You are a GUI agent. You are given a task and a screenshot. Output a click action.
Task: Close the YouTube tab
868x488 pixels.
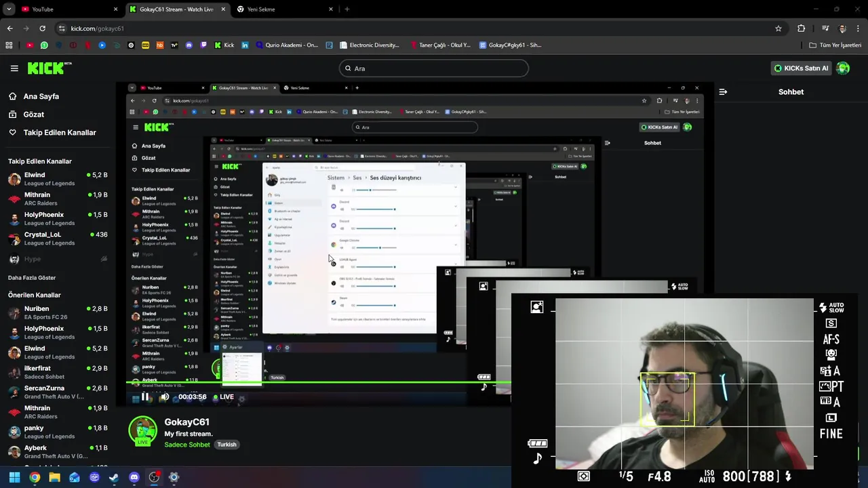tap(115, 9)
